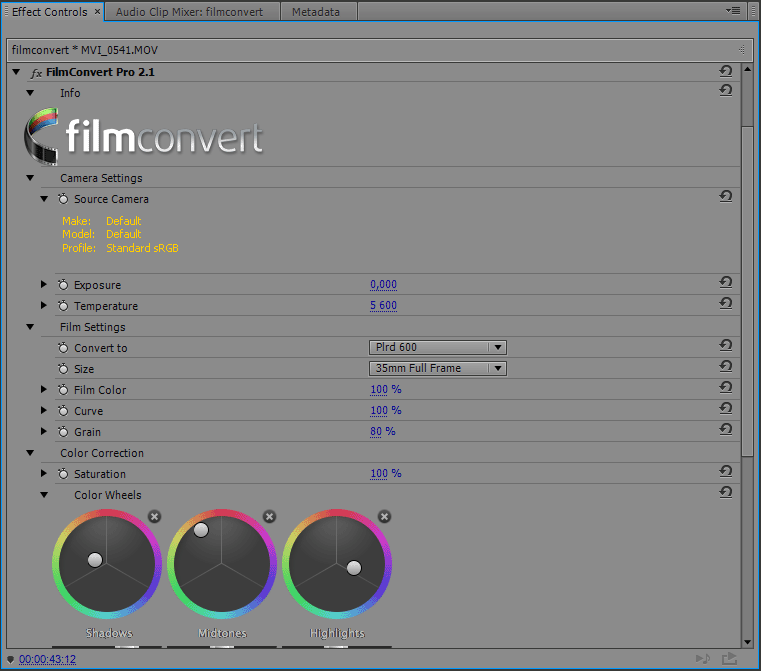Collapse the Source Camera details

[44, 199]
